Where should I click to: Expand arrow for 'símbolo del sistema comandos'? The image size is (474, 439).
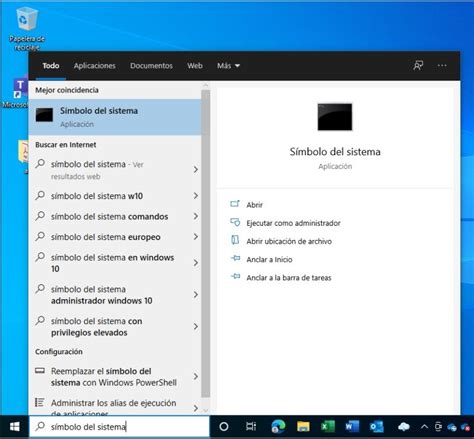[196, 216]
